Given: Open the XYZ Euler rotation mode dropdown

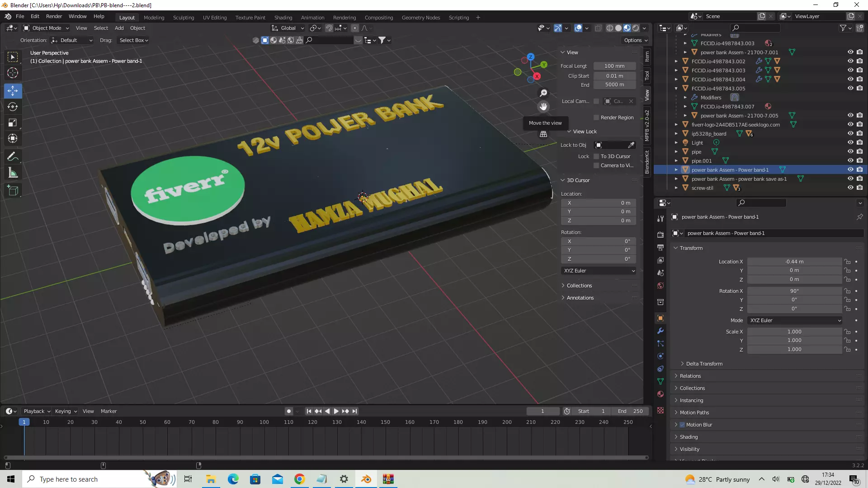Looking at the screenshot, I should (795, 320).
